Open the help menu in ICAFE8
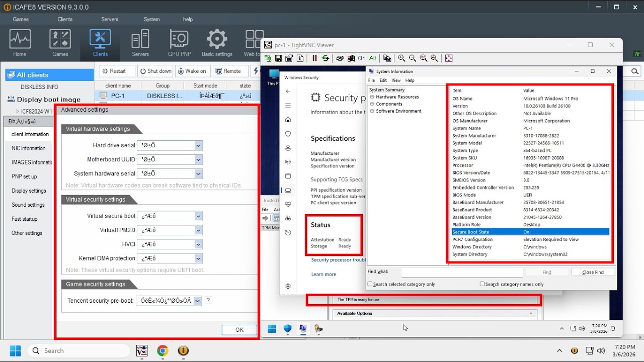Screen dimensions: 644x362 coord(188,19)
